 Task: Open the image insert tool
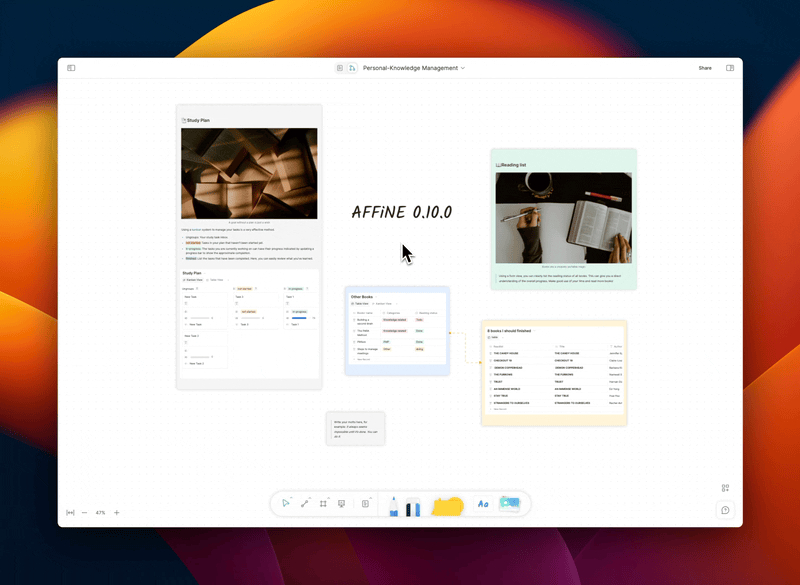[509, 504]
